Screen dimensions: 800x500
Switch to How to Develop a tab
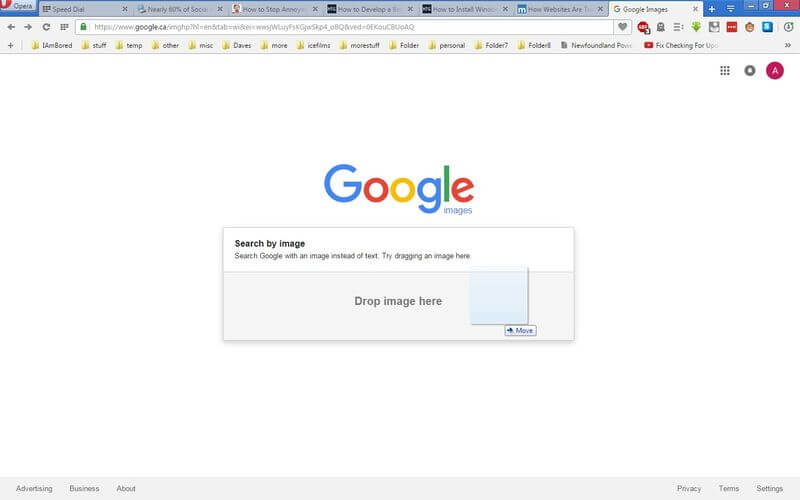coord(370,9)
